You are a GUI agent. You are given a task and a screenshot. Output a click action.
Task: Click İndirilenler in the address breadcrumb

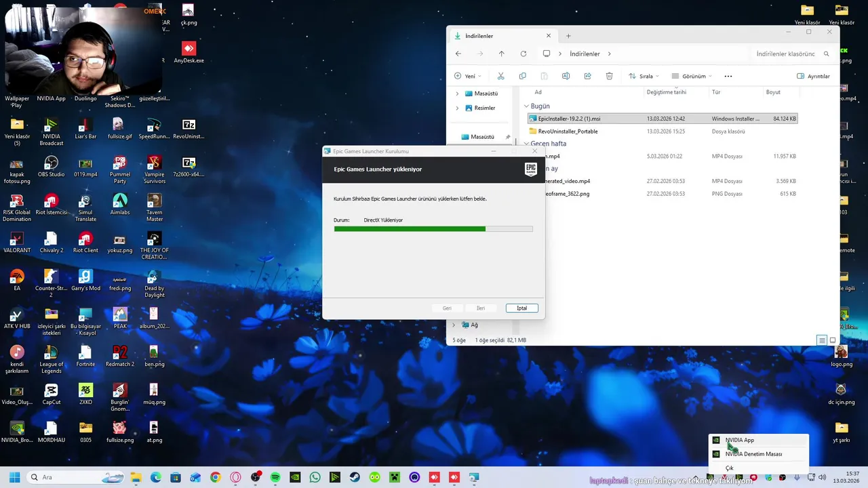pyautogui.click(x=585, y=54)
